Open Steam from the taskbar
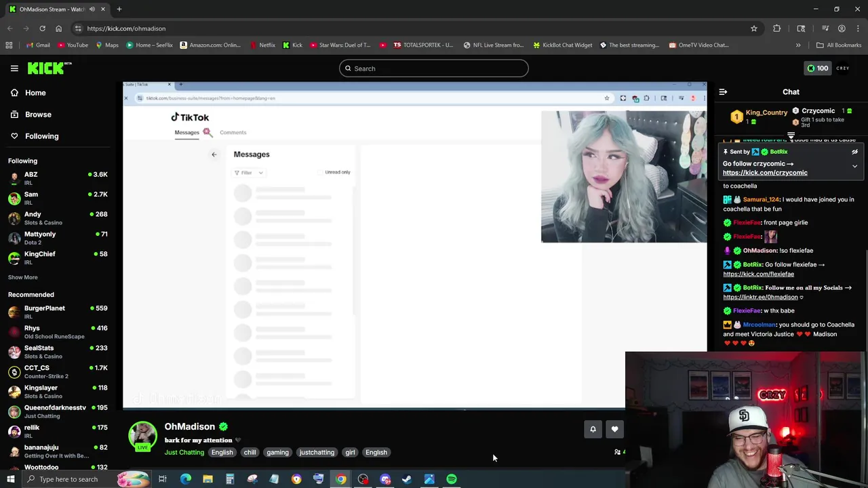868x488 pixels. 407,479
